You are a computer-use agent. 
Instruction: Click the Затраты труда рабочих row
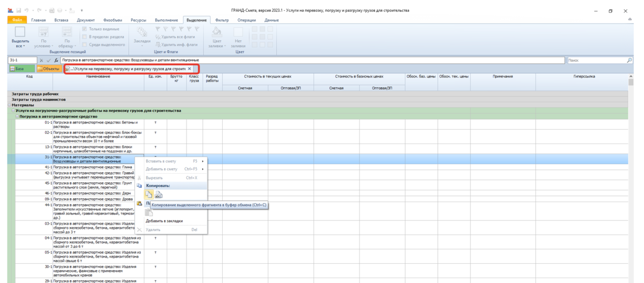coord(318,94)
